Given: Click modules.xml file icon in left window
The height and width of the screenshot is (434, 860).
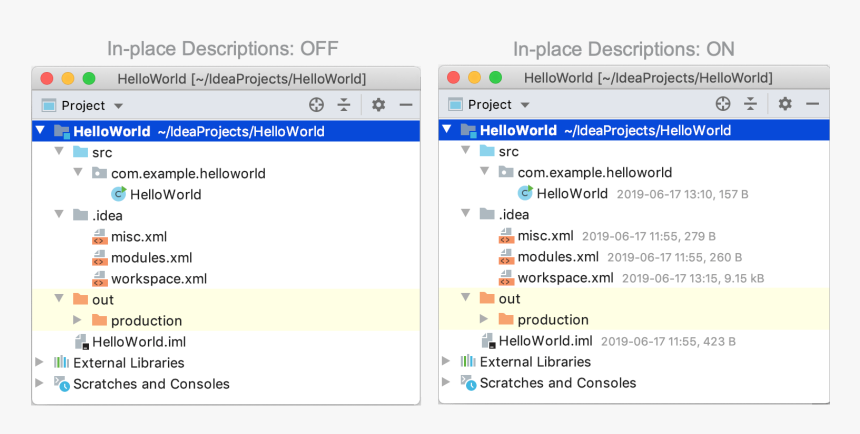Looking at the screenshot, I should click(99, 257).
